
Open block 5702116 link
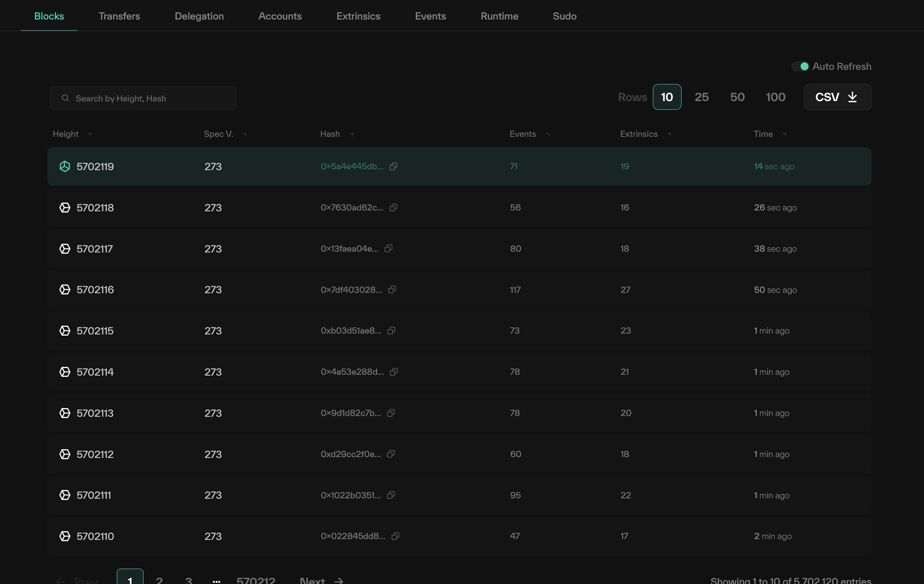point(95,290)
